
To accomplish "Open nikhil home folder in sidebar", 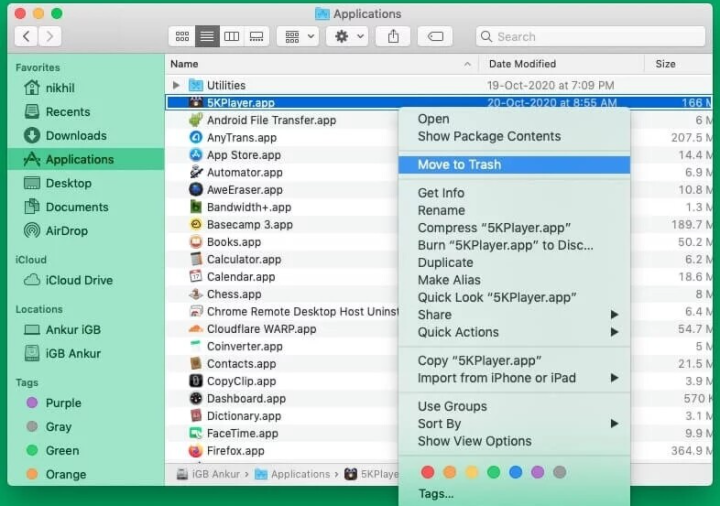I will (86, 88).
